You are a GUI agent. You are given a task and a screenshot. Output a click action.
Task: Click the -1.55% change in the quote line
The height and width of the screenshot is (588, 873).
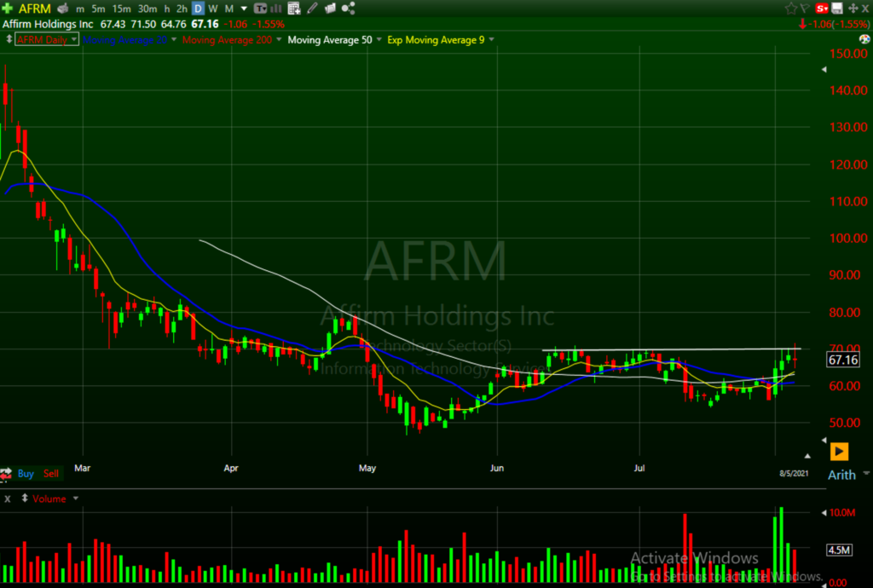pyautogui.click(x=269, y=25)
